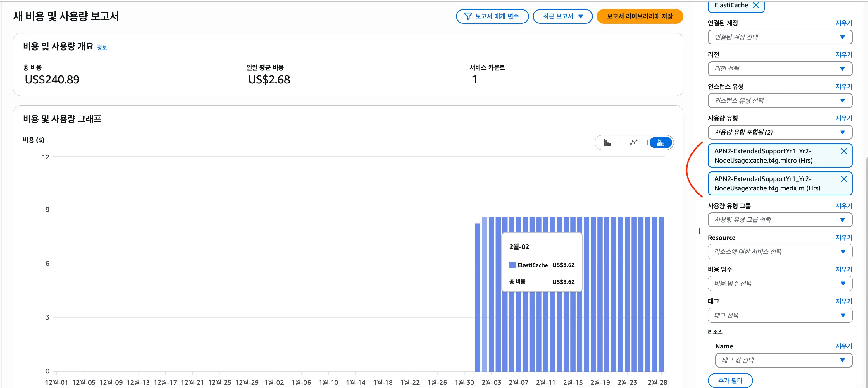Remove cache.t4g.medium usage type filter

(x=844, y=179)
